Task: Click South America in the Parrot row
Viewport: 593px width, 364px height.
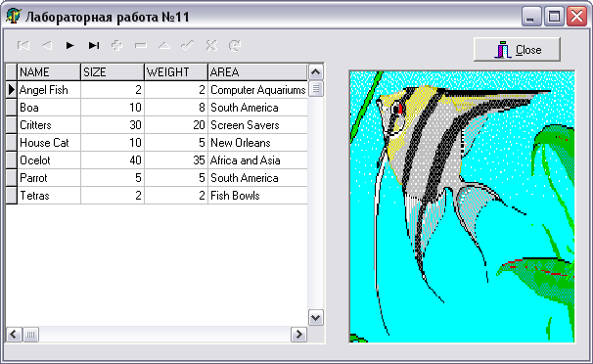Action: tap(257, 178)
